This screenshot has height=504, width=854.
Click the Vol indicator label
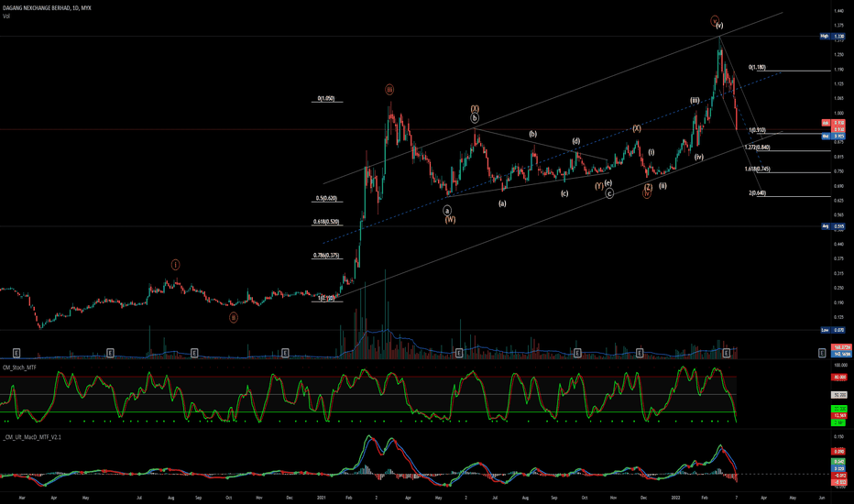(6, 16)
